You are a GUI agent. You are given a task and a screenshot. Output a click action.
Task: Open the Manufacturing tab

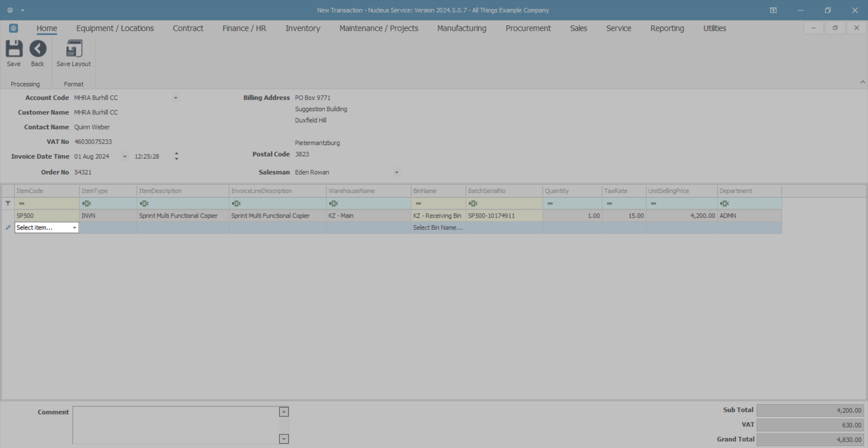pyautogui.click(x=462, y=28)
